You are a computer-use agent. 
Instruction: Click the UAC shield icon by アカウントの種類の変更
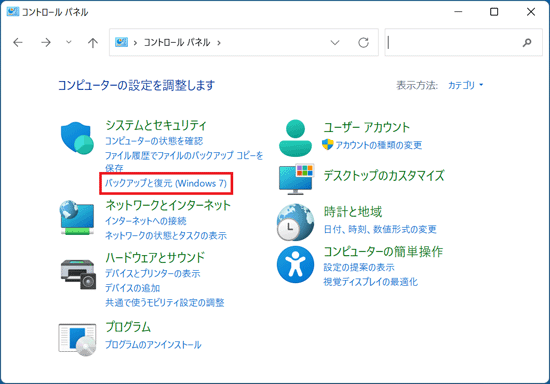tap(327, 144)
